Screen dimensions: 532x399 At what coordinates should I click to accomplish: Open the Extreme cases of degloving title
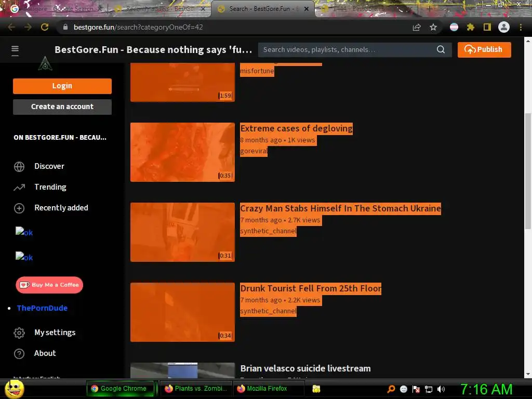(296, 128)
